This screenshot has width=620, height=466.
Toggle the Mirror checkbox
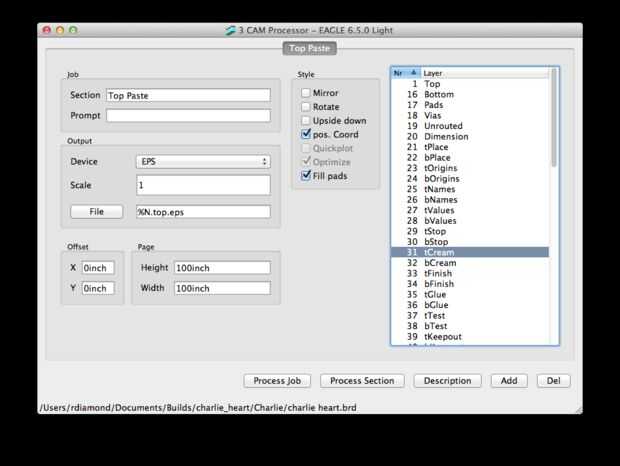click(306, 93)
